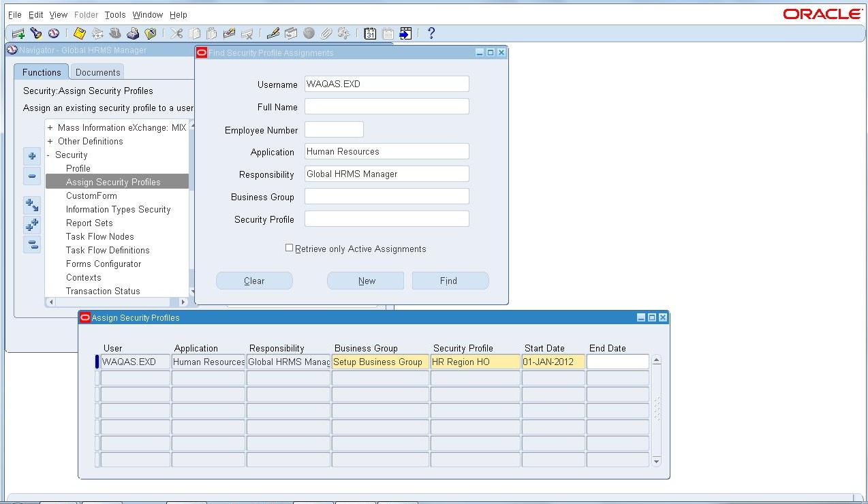Click the Show Navigator compass icon

coord(53,33)
